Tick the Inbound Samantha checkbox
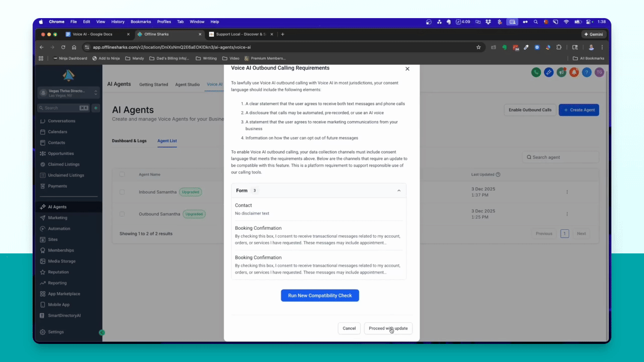Viewport: 644px width, 362px height. tap(122, 192)
